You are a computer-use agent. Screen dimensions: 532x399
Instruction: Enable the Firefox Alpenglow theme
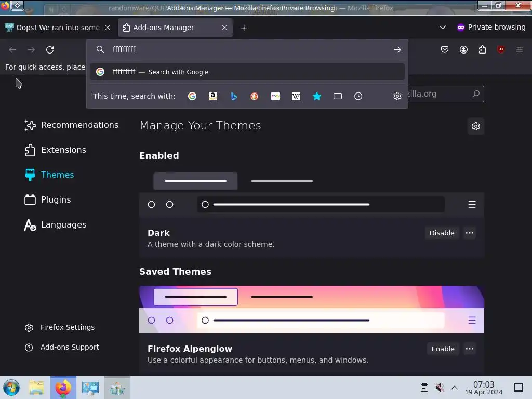pos(443,349)
